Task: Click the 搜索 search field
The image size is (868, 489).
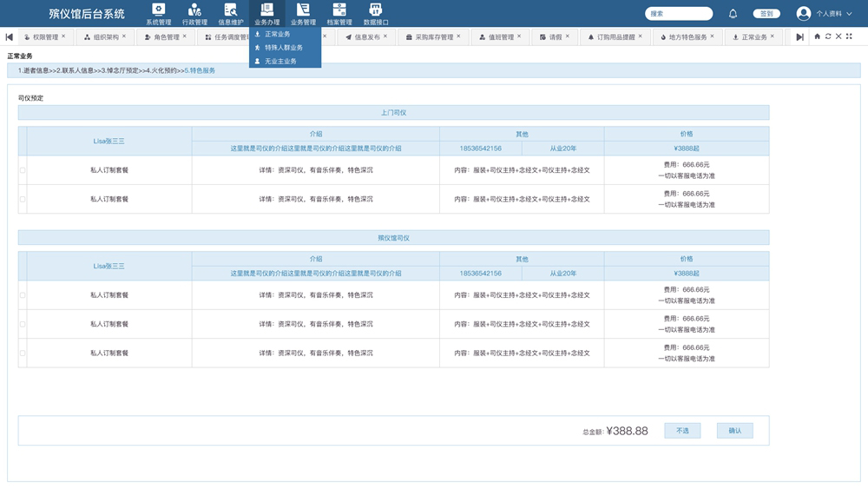Action: tap(679, 14)
